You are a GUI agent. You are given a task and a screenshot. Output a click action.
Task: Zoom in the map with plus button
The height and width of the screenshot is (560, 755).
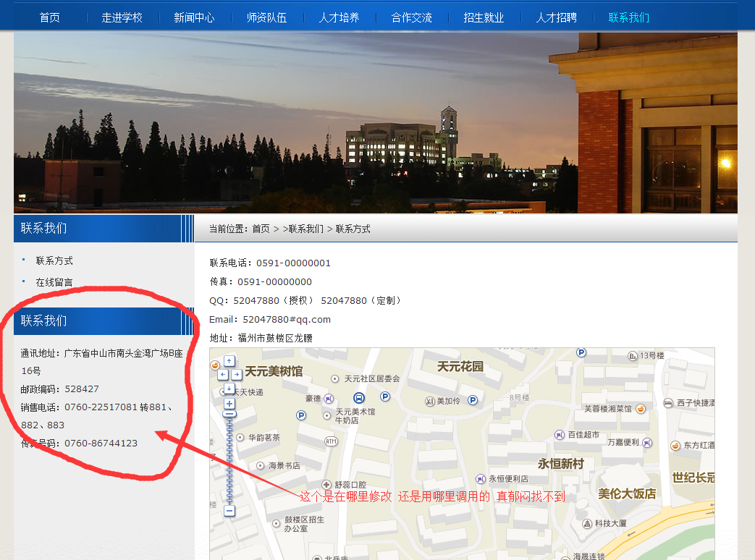point(229,403)
